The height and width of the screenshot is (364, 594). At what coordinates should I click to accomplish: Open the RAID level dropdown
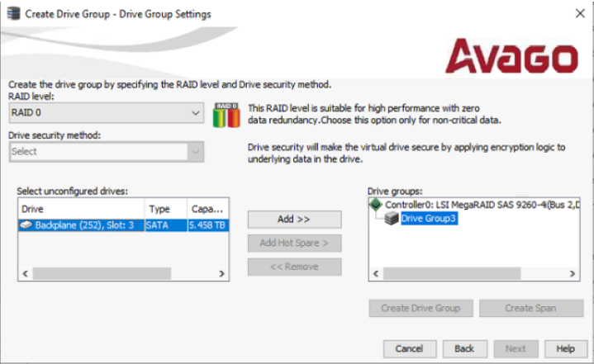(x=106, y=113)
